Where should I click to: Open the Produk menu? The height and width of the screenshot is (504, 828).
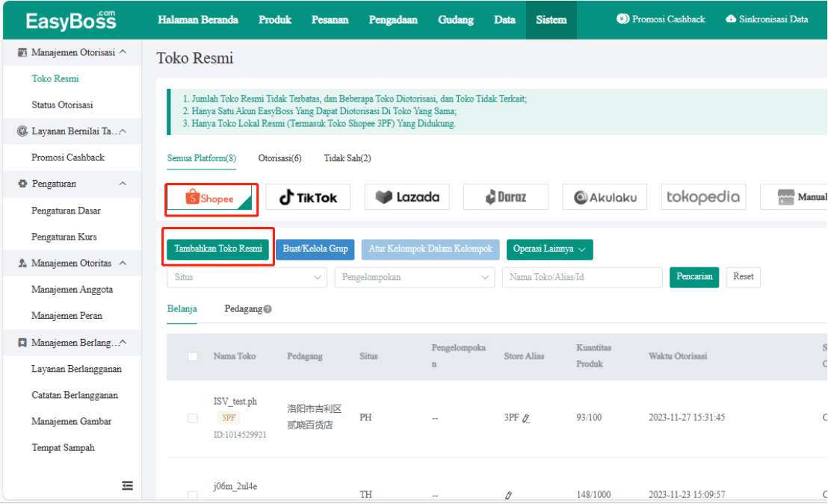click(274, 19)
